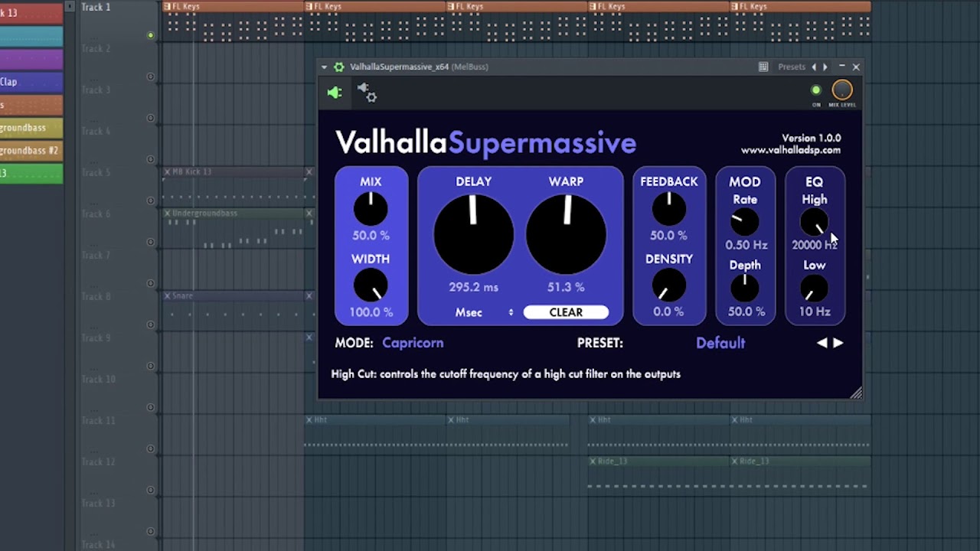The image size is (980, 551).
Task: Toggle the Track 12 mute switch
Action: tap(150, 490)
